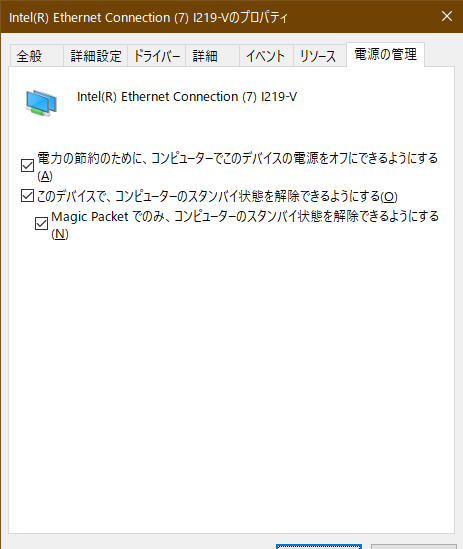Click empty area of power management panel
Viewport: 463px width, 549px height.
(231, 385)
